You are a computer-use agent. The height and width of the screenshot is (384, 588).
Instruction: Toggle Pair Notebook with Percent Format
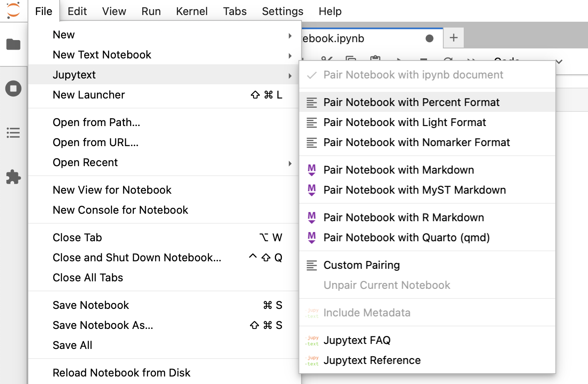(x=411, y=102)
